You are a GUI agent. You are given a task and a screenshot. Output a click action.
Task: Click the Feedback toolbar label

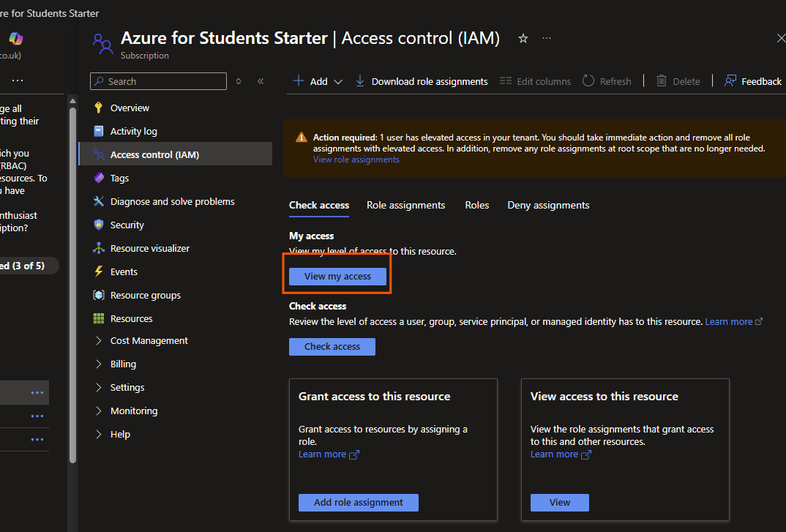[761, 81]
